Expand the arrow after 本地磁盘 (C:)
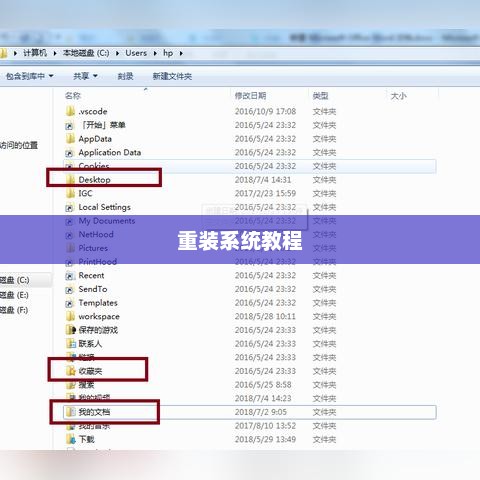Image resolution: width=480 pixels, height=480 pixels. point(117,53)
